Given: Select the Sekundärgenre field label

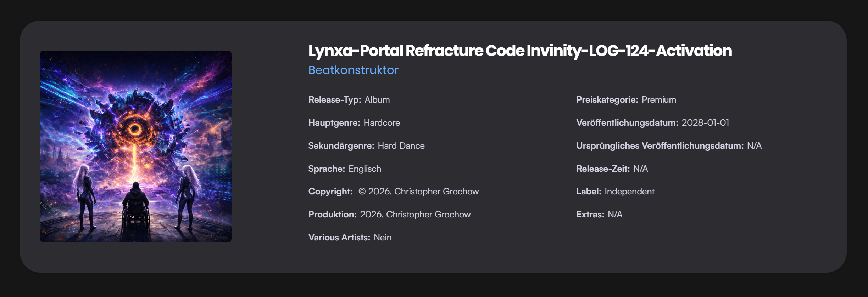Looking at the screenshot, I should tap(341, 146).
